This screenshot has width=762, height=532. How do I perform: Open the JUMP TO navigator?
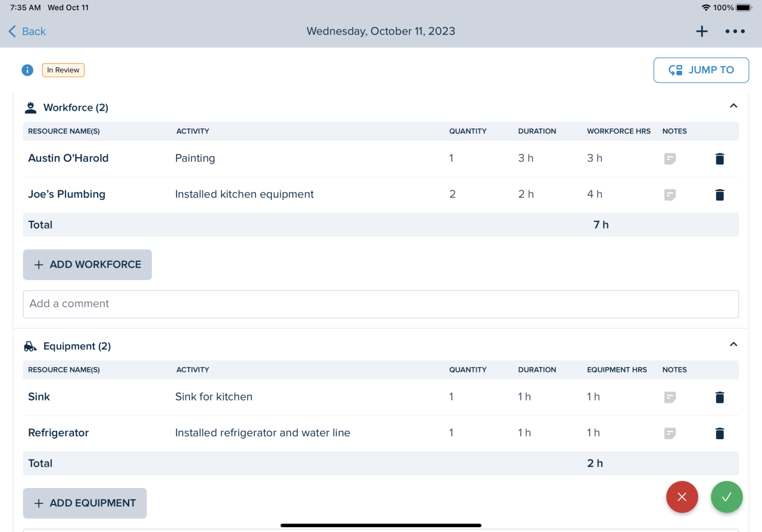701,70
